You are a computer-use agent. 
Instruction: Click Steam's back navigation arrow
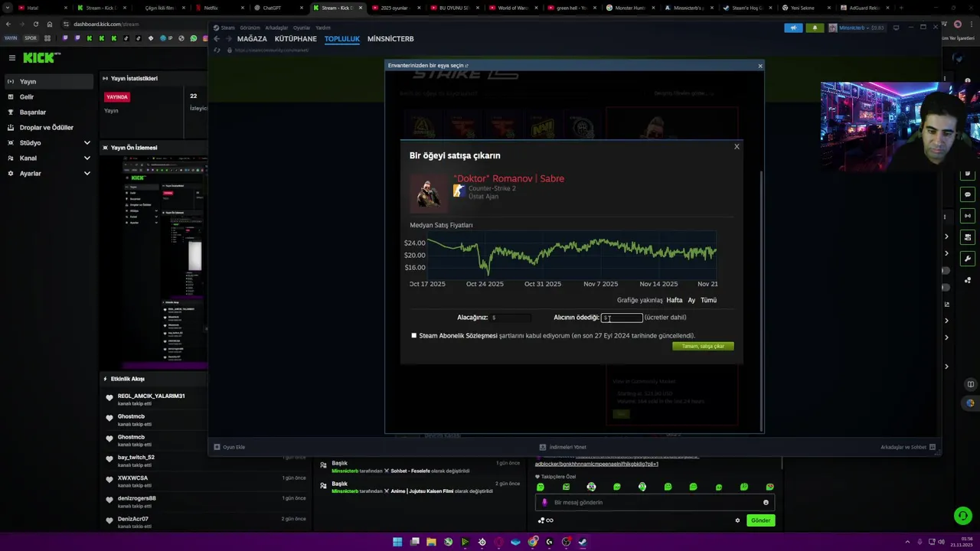pos(217,39)
